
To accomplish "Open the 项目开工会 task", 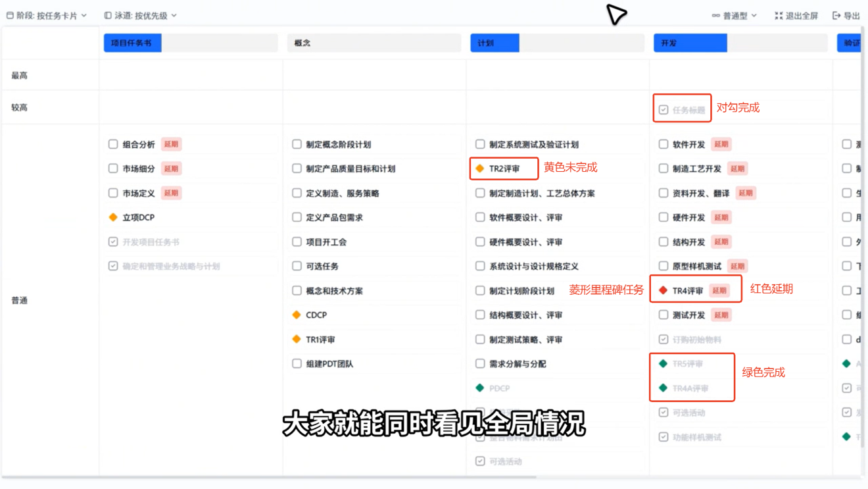I will click(326, 242).
